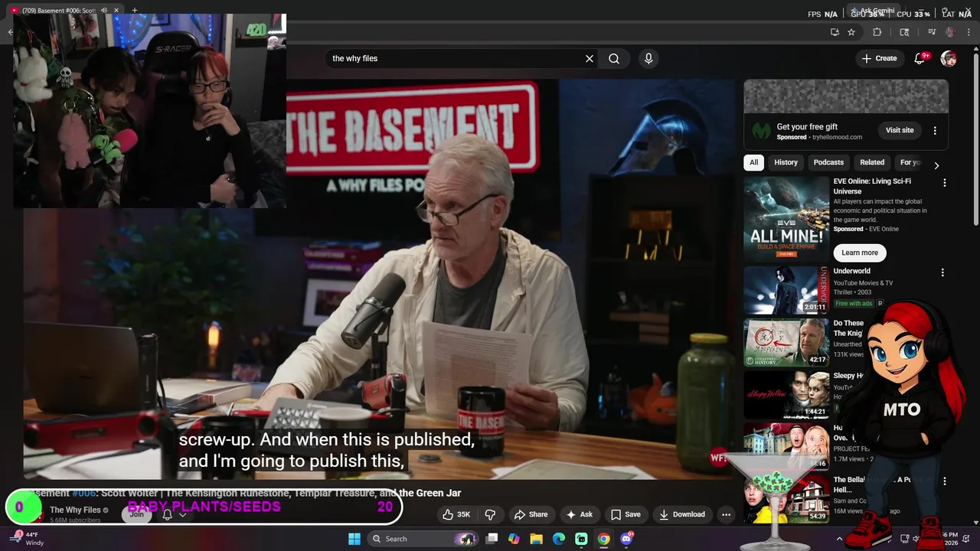
Task: Open Chrome profile avatar
Action: tap(951, 32)
